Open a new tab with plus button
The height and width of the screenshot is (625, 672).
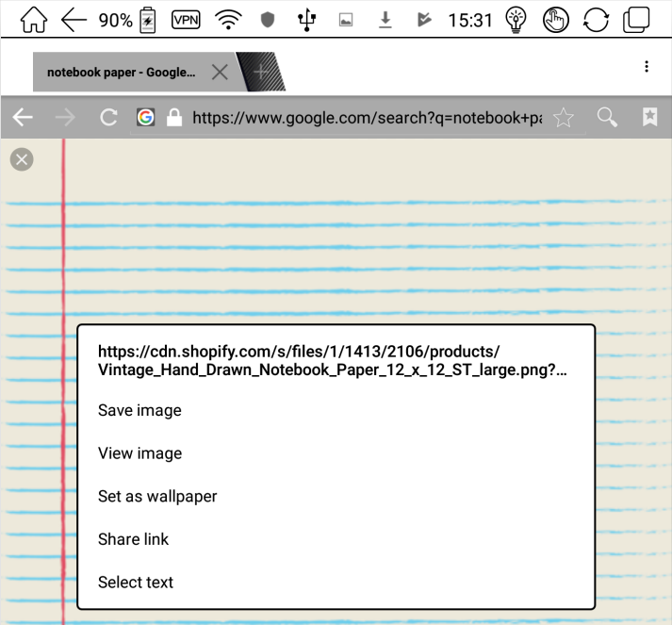pos(261,72)
